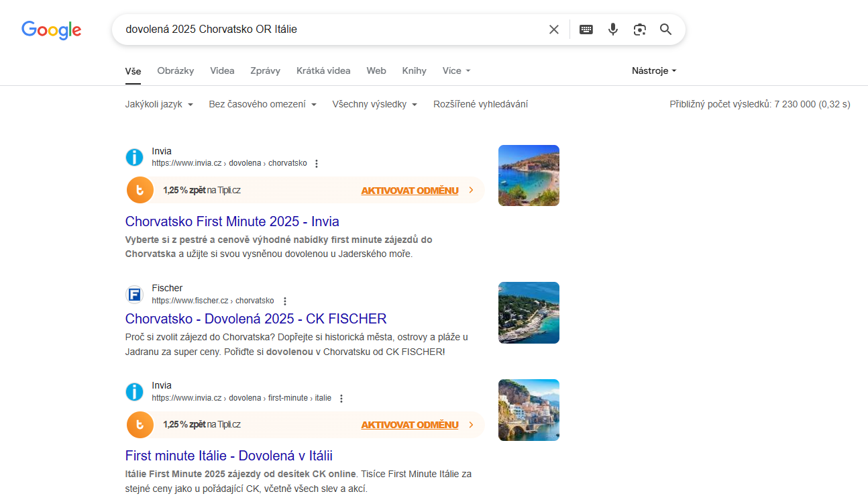Open the Jakýkoli jazyk language filter
The width and height of the screenshot is (868, 502).
pyautogui.click(x=159, y=104)
